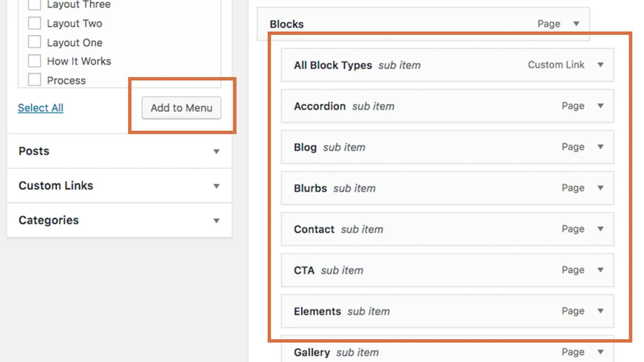The image size is (644, 362).
Task: Expand Blurbs sub item settings arrow
Action: pyautogui.click(x=600, y=188)
